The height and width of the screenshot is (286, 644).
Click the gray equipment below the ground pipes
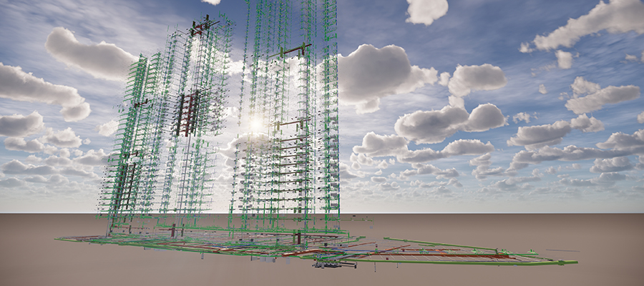(x=335, y=265)
